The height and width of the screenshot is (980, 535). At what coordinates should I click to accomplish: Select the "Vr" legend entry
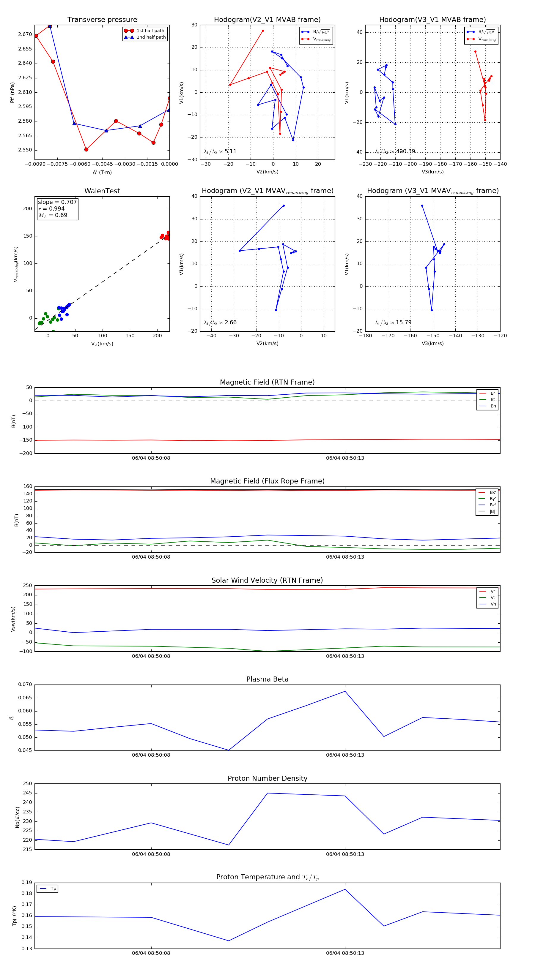point(487,591)
